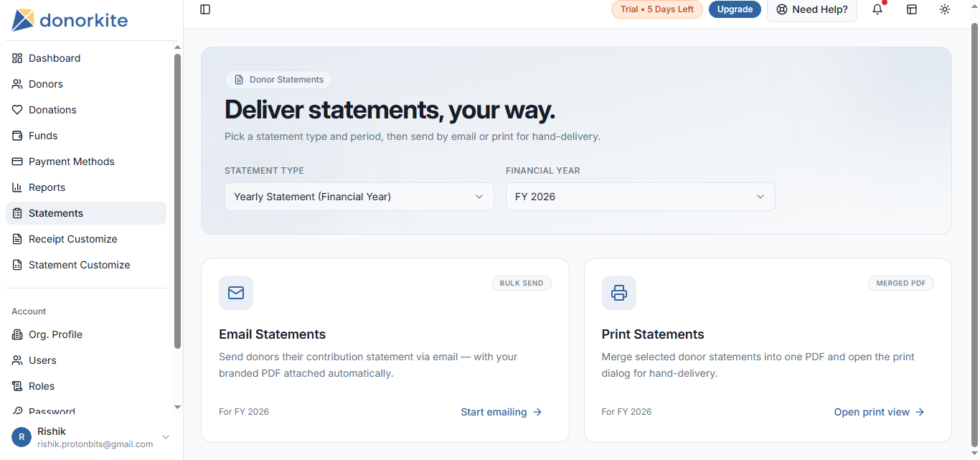
Task: Click the document icon in Donor Statements badge
Action: tap(239, 80)
